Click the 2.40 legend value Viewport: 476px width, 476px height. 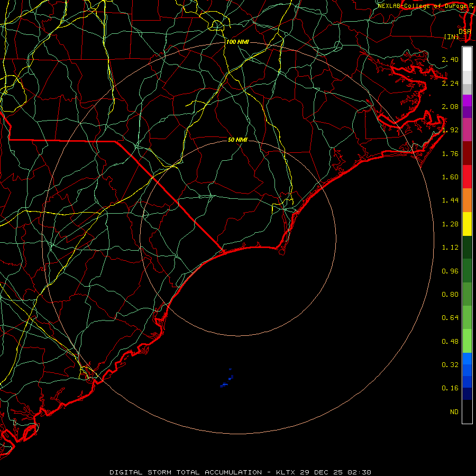(450, 59)
